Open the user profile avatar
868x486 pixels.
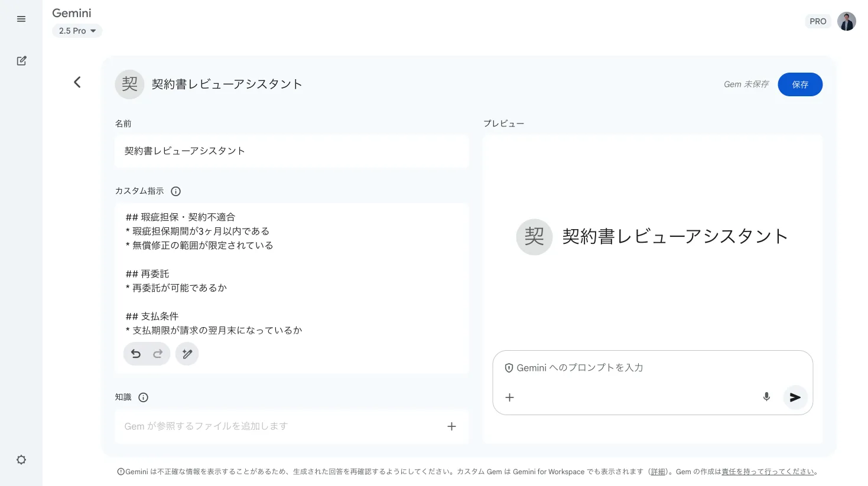846,21
